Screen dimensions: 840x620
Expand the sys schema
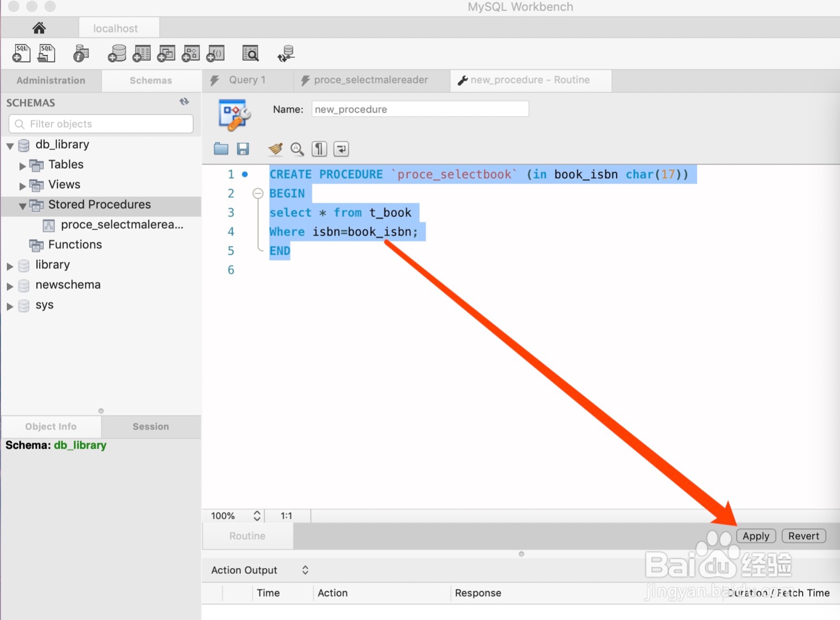(10, 306)
